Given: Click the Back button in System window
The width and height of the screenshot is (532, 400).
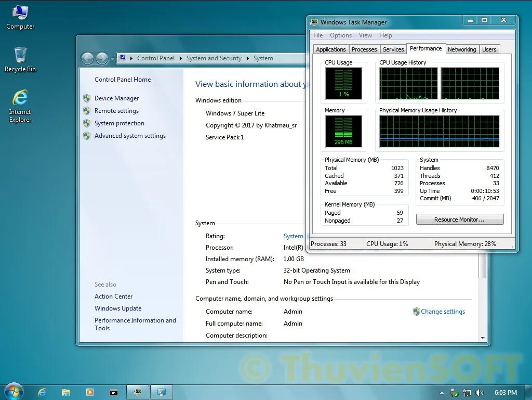Looking at the screenshot, I should pyautogui.click(x=87, y=58).
